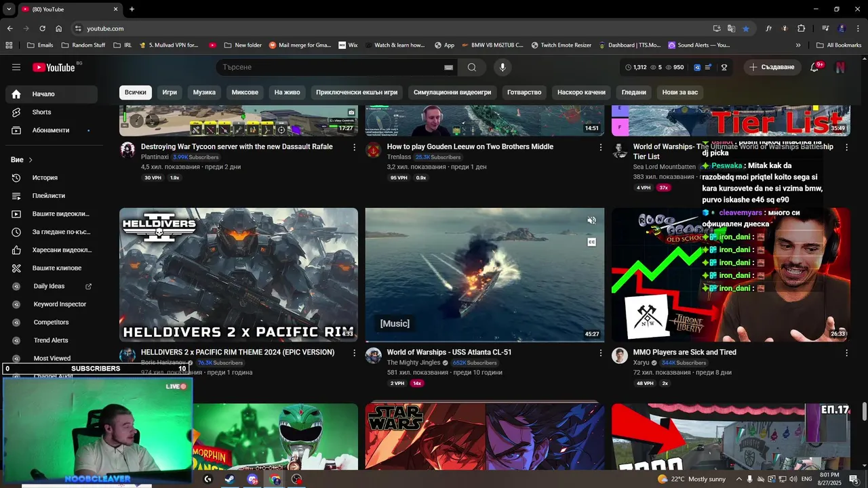This screenshot has height=488, width=868.
Task: Open Plantinaxi channel avatar
Action: [x=127, y=150]
